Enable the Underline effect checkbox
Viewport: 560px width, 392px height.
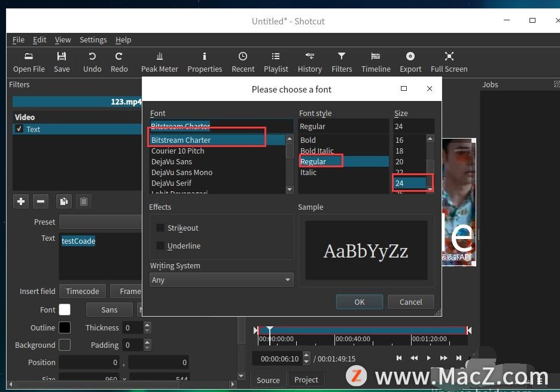(x=160, y=246)
